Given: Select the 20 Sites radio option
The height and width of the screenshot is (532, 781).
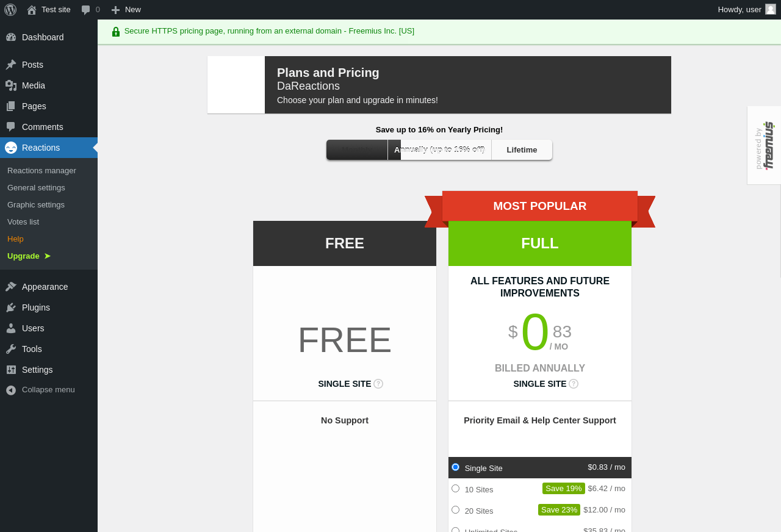Looking at the screenshot, I should [x=455, y=510].
